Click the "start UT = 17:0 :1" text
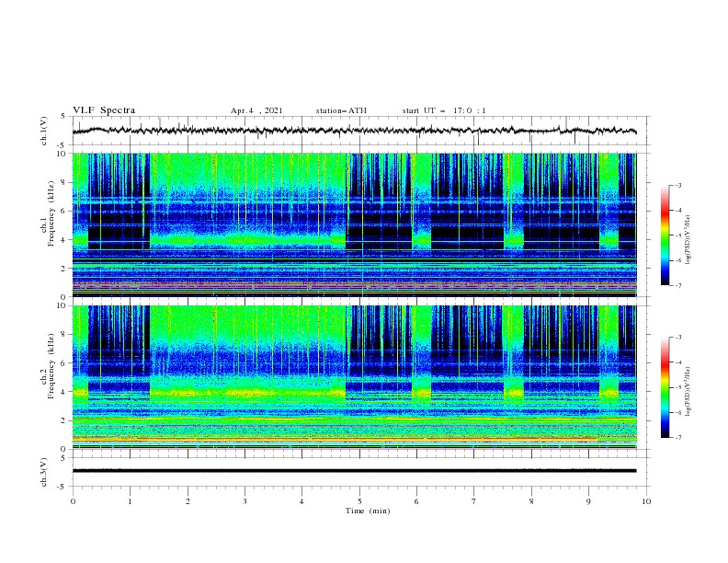 click(x=444, y=110)
